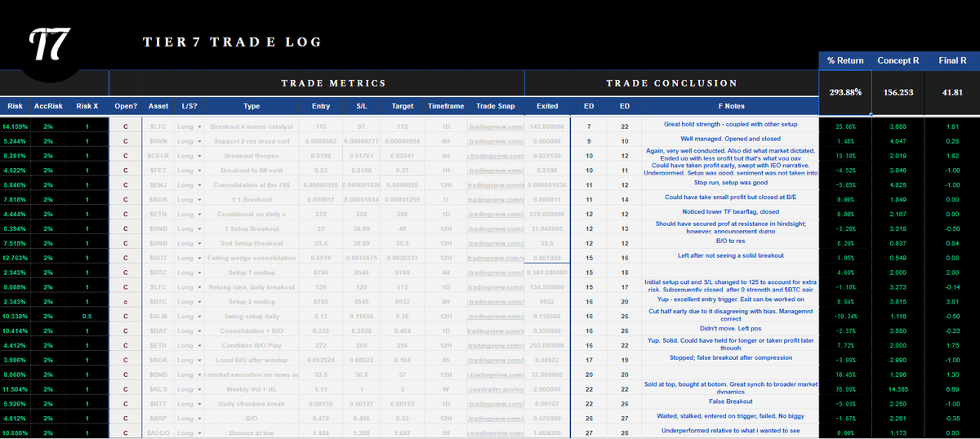Viewport: 980px width, 439px height.
Task: Click the TRADE METRICS section header
Action: tap(333, 83)
